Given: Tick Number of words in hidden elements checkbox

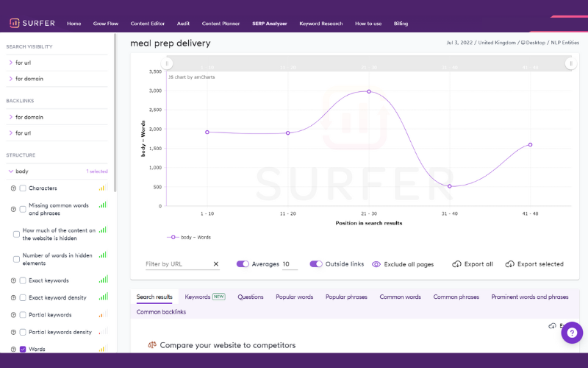Looking at the screenshot, I should point(16,259).
